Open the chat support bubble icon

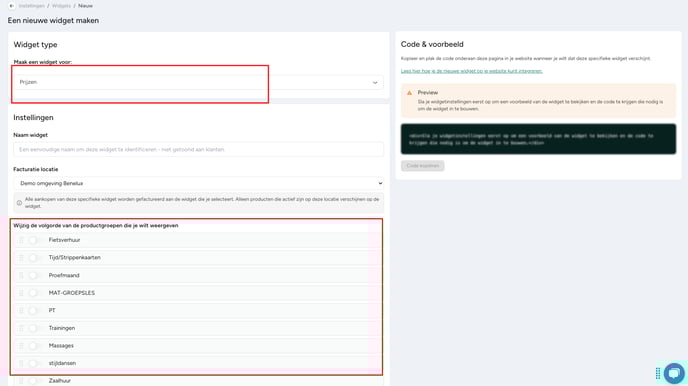[674, 373]
